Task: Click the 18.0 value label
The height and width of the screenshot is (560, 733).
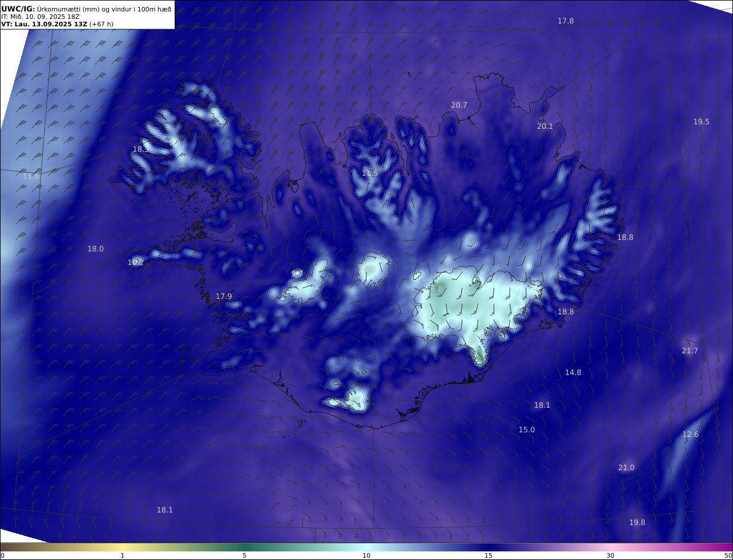Action: tap(96, 249)
